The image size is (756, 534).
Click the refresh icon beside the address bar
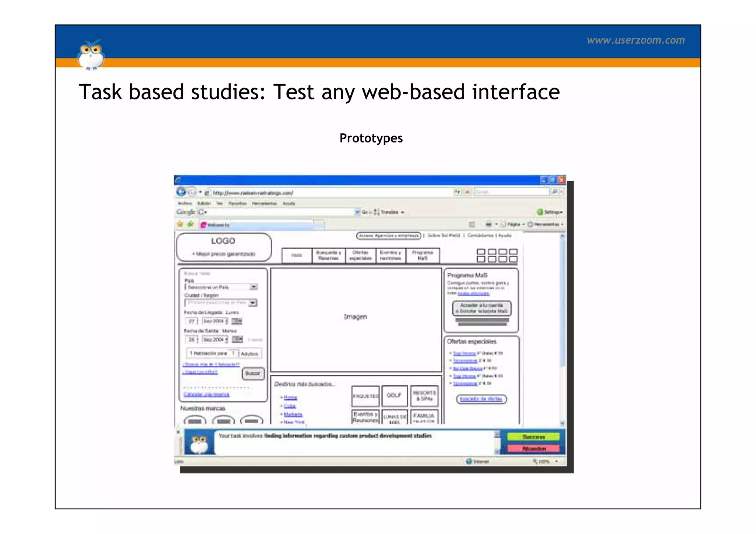click(x=458, y=192)
